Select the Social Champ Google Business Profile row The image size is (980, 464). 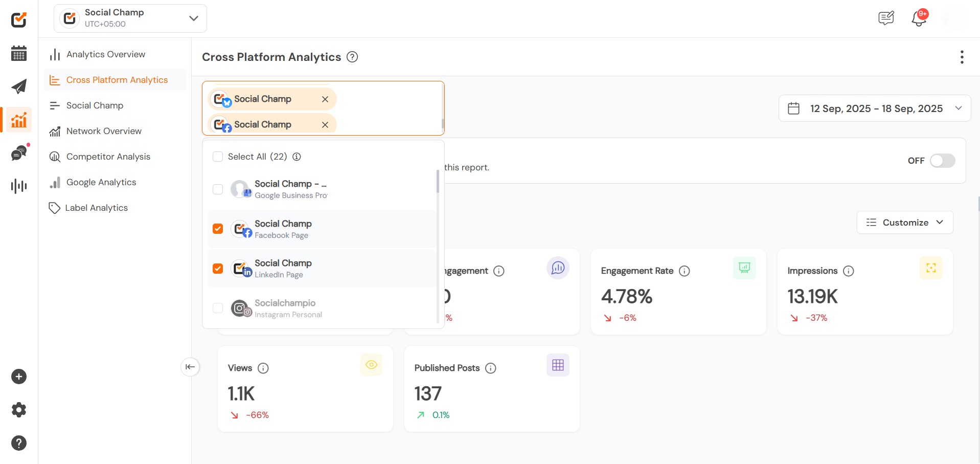[x=322, y=189]
